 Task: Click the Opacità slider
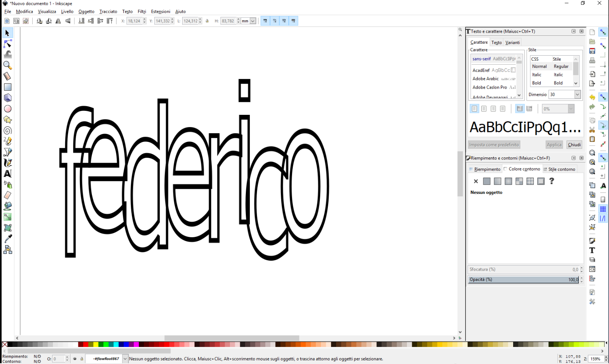click(524, 280)
